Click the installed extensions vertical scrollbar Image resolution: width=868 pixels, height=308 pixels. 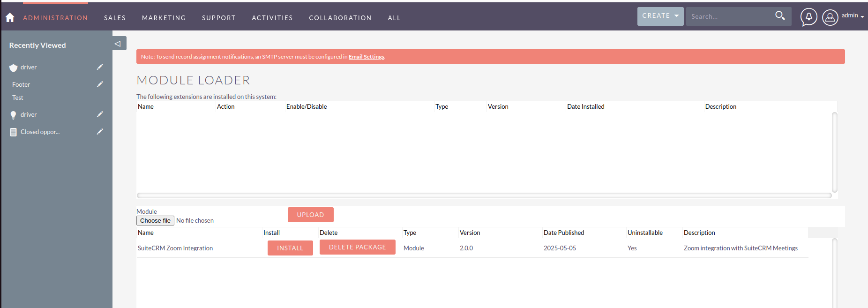click(x=835, y=152)
